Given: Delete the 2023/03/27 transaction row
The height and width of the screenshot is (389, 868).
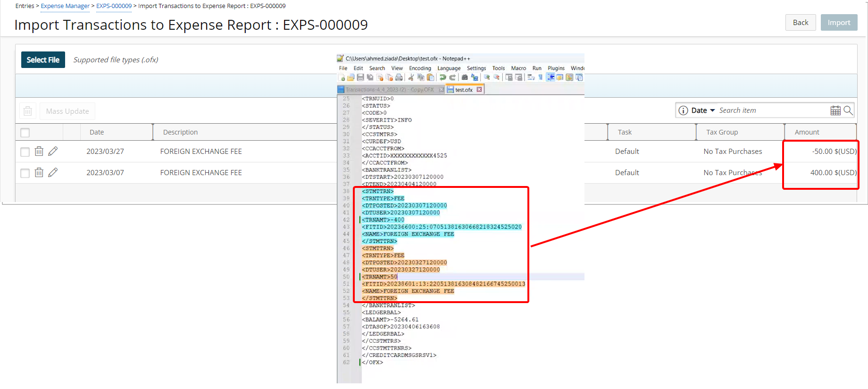Looking at the screenshot, I should pyautogui.click(x=39, y=151).
